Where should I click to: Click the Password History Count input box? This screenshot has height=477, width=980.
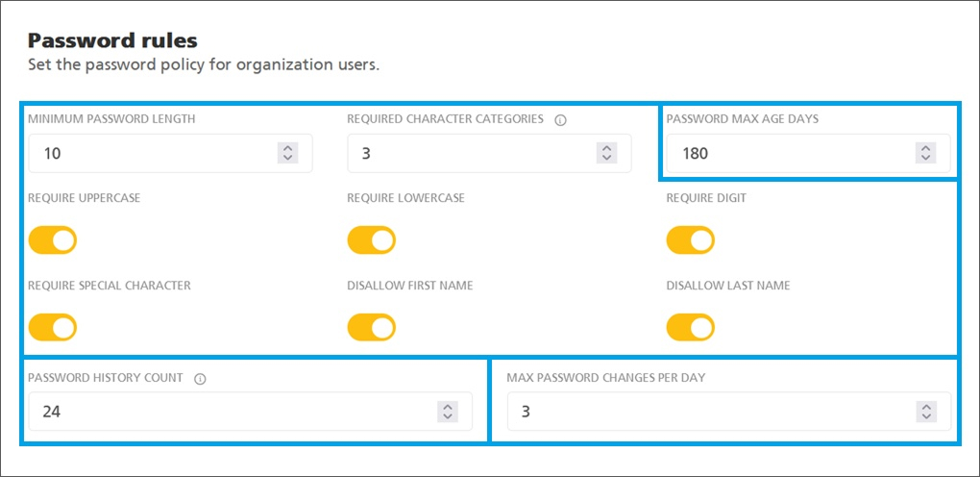coord(231,412)
